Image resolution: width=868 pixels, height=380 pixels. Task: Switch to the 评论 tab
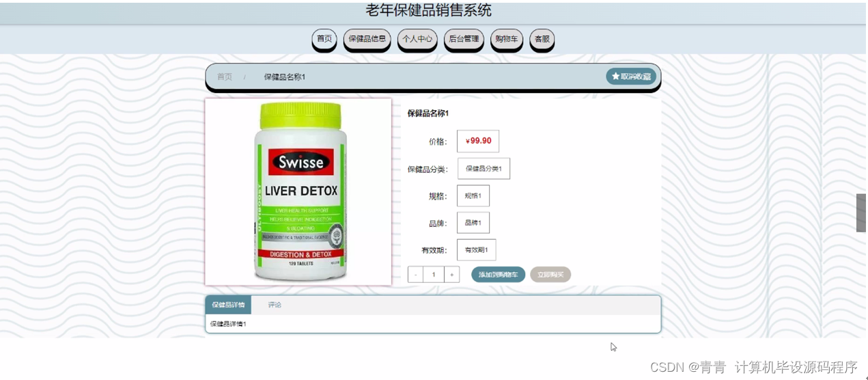275,305
